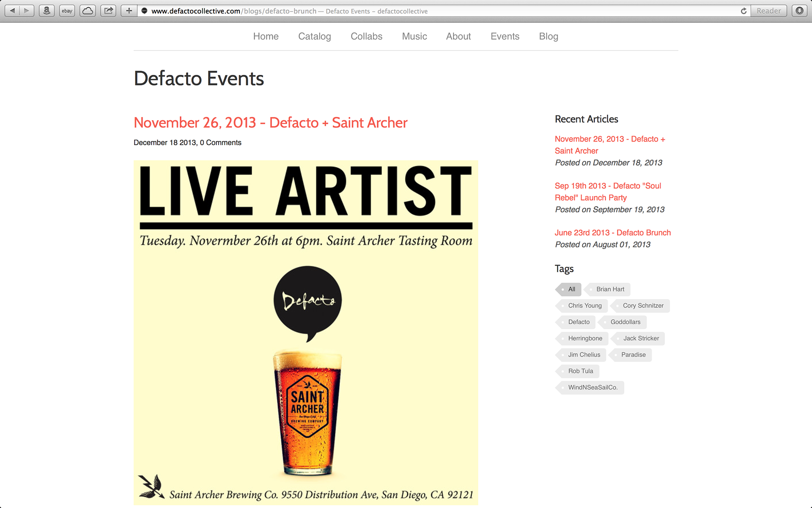Click the iCloud tabs icon
Viewport: 812px width, 508px height.
[x=88, y=11]
